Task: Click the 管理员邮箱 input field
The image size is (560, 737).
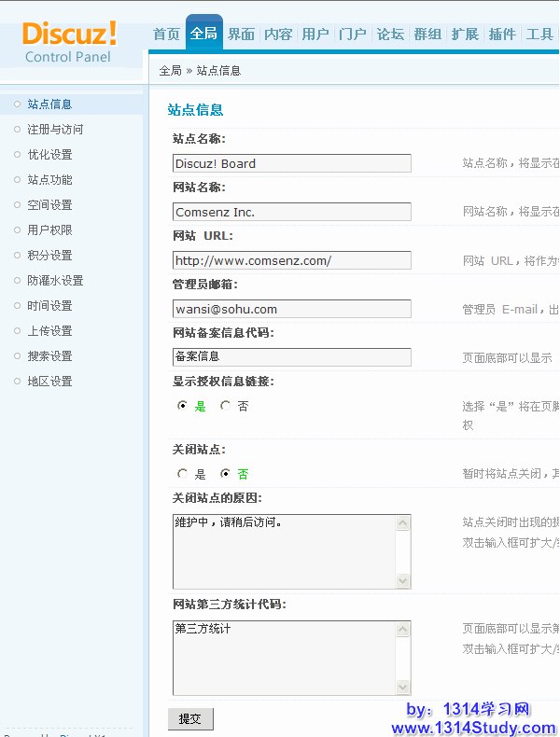Action: 291,309
